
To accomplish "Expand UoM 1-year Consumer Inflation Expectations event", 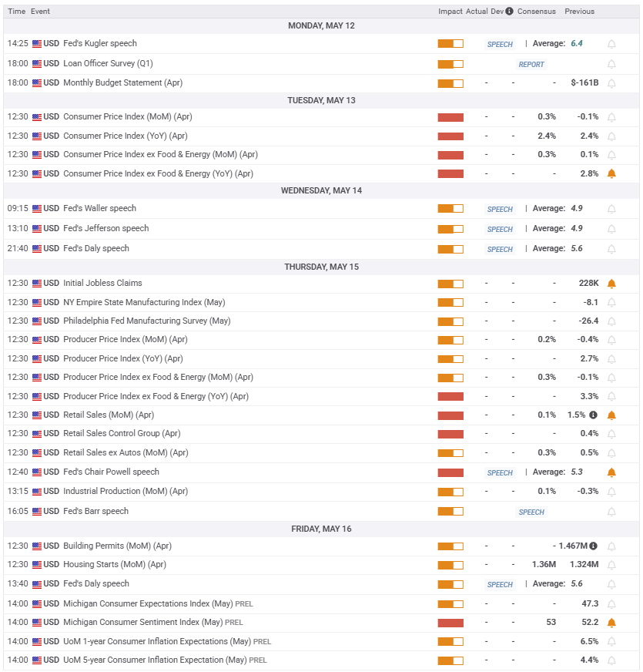I will pos(321,642).
